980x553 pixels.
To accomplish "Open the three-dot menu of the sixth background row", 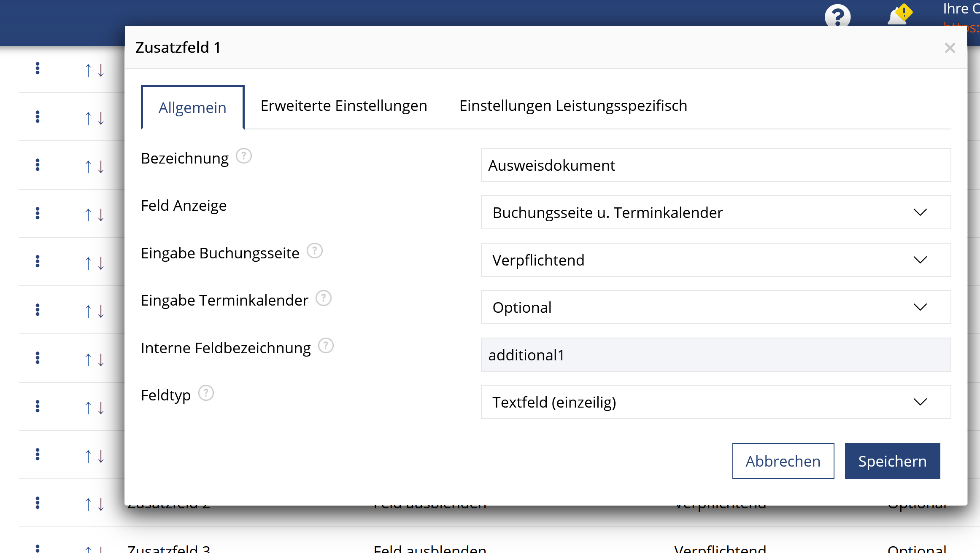I will click(x=38, y=310).
